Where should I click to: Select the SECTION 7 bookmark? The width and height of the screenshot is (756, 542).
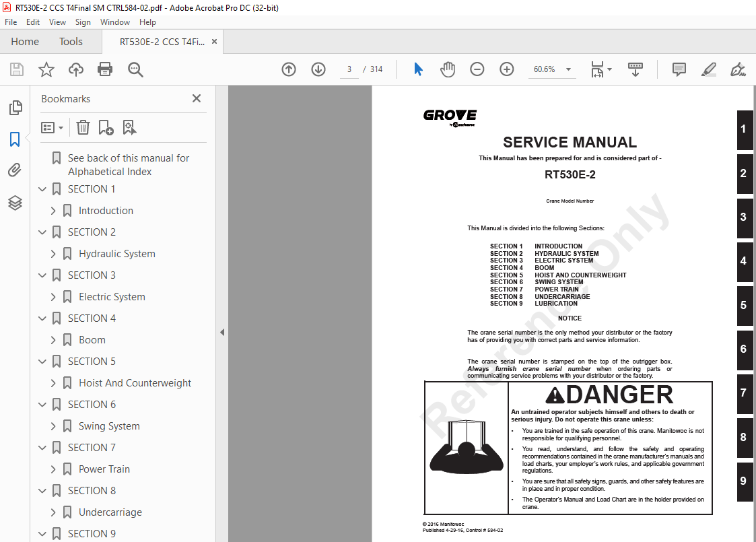pos(92,448)
